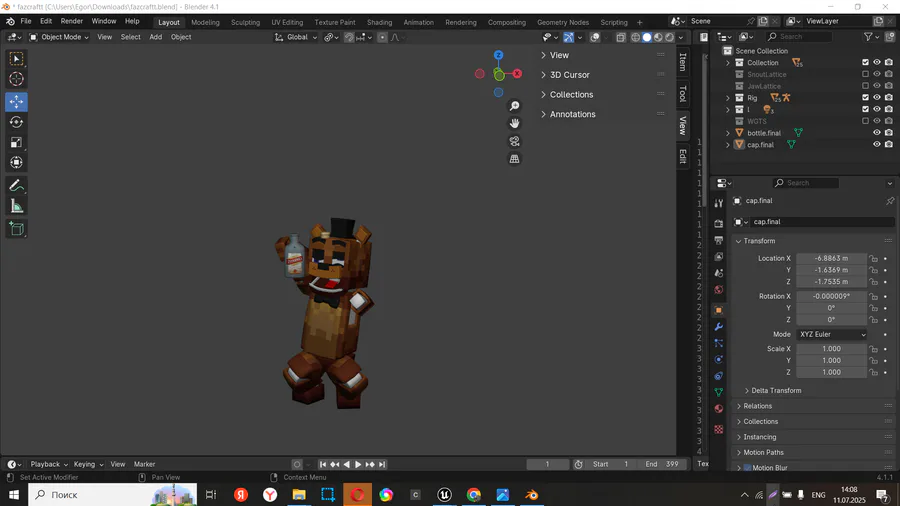Open the File menu
This screenshot has height=506, width=900.
26,21
